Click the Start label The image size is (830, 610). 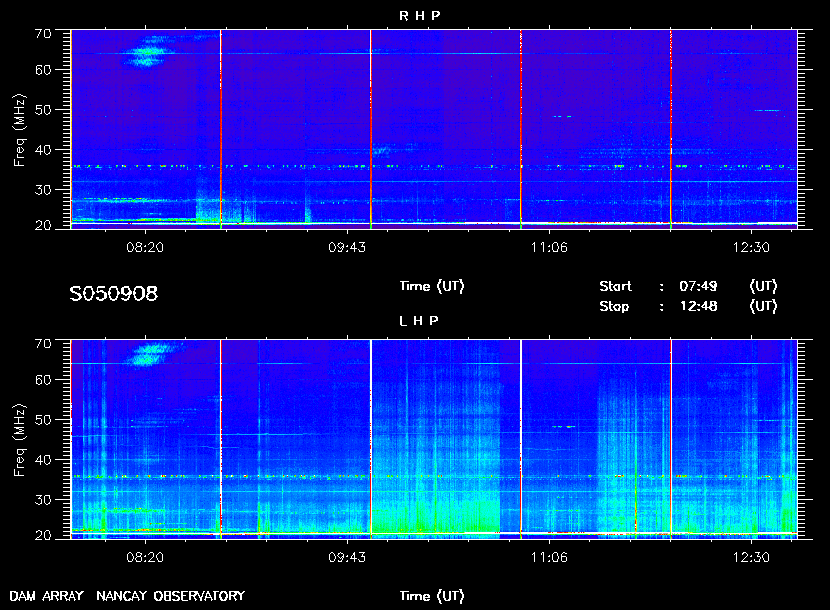pyautogui.click(x=615, y=286)
